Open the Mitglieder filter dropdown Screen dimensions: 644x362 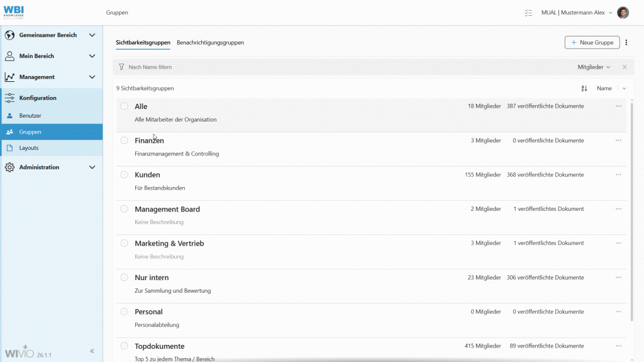pos(594,67)
